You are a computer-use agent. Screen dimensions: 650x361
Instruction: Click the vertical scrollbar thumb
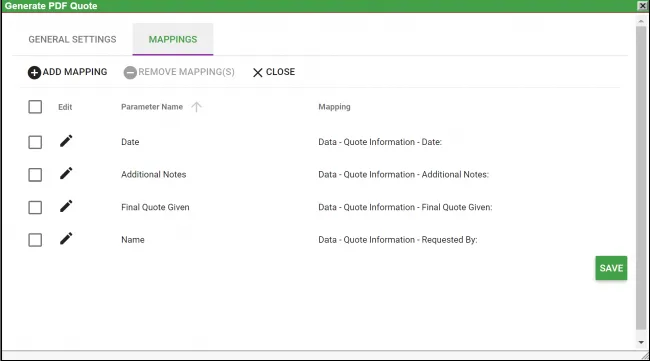tap(641, 178)
